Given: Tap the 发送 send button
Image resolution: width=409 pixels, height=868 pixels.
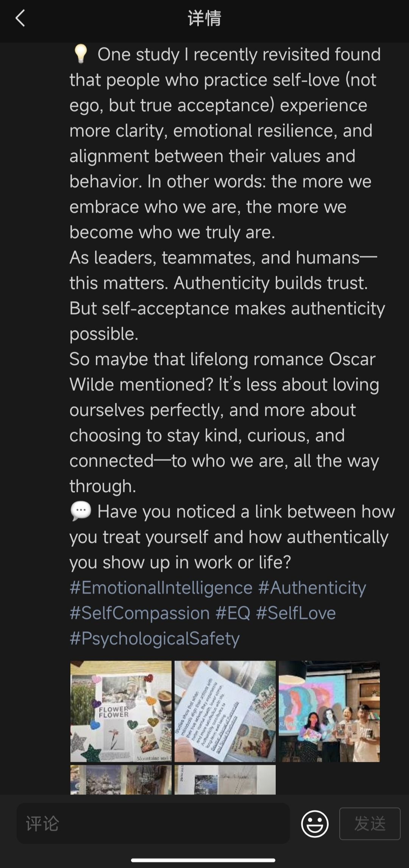Looking at the screenshot, I should [370, 824].
